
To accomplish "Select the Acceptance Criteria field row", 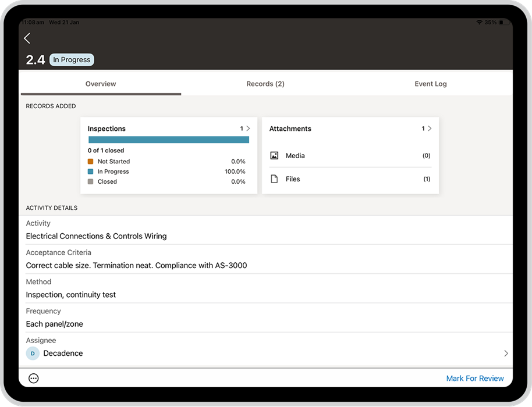I will pyautogui.click(x=265, y=259).
